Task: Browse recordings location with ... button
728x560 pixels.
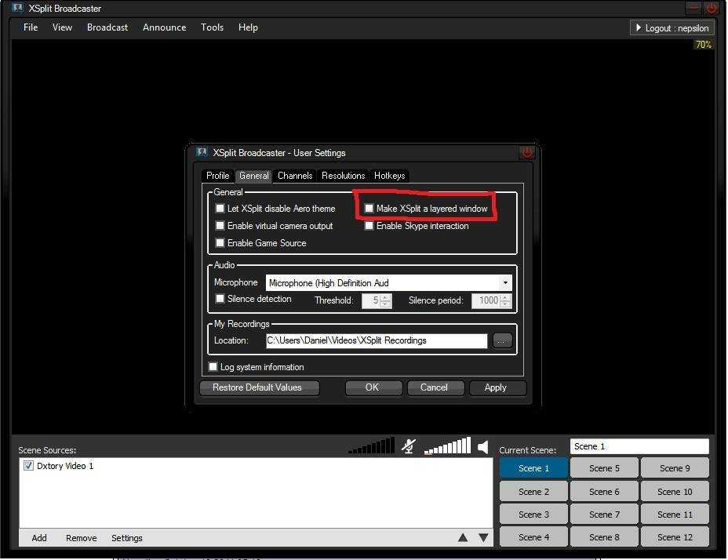Action: click(x=502, y=340)
